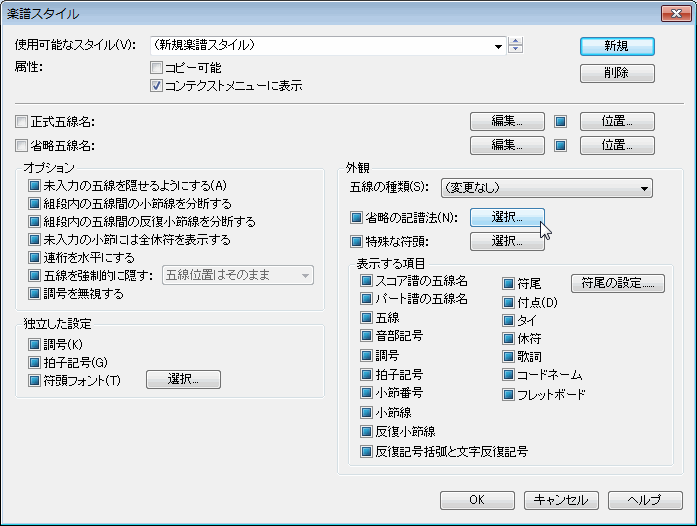Toggle 小節番号 display checkbox
Screen dimensions: 697x526
pyautogui.click(x=366, y=393)
